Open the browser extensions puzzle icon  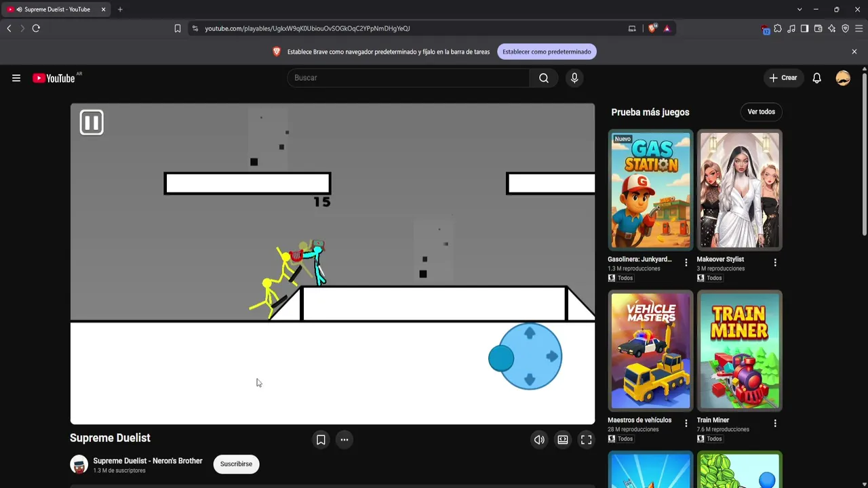coord(778,28)
